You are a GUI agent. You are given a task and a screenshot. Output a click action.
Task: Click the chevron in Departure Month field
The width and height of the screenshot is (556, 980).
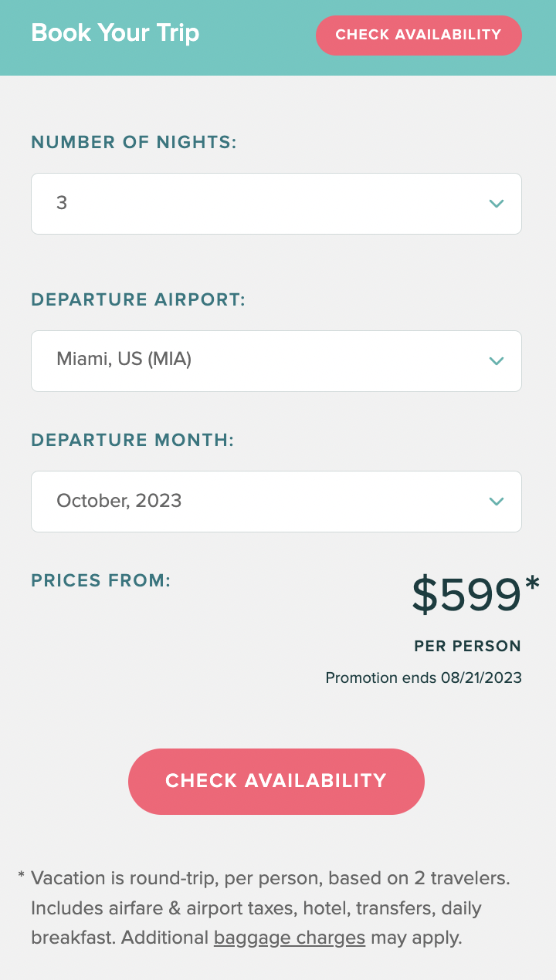pos(497,502)
